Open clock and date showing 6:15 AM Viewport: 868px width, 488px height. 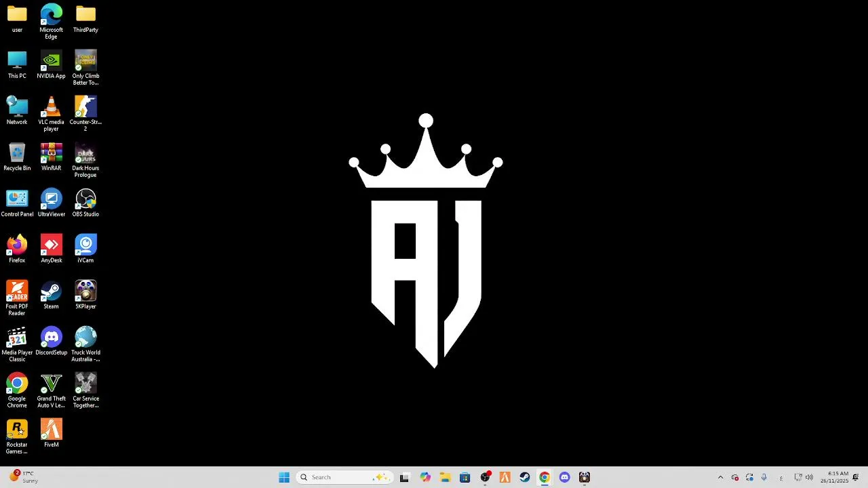click(x=834, y=477)
